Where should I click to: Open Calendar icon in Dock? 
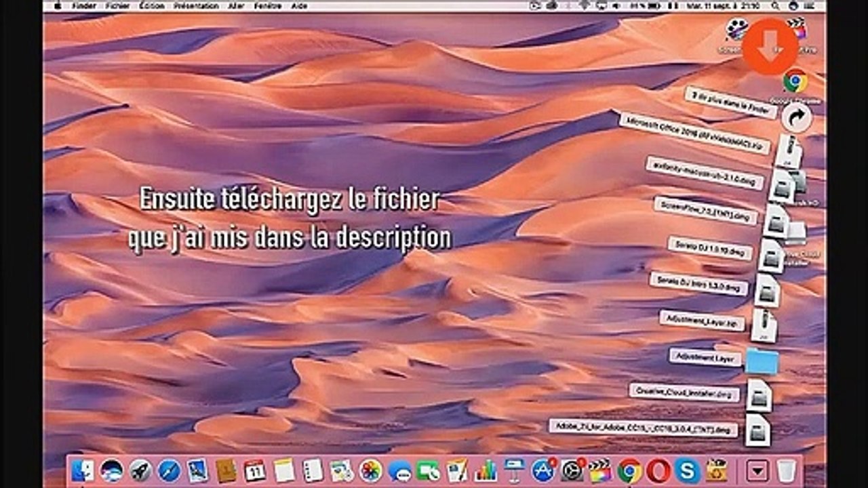[255, 470]
